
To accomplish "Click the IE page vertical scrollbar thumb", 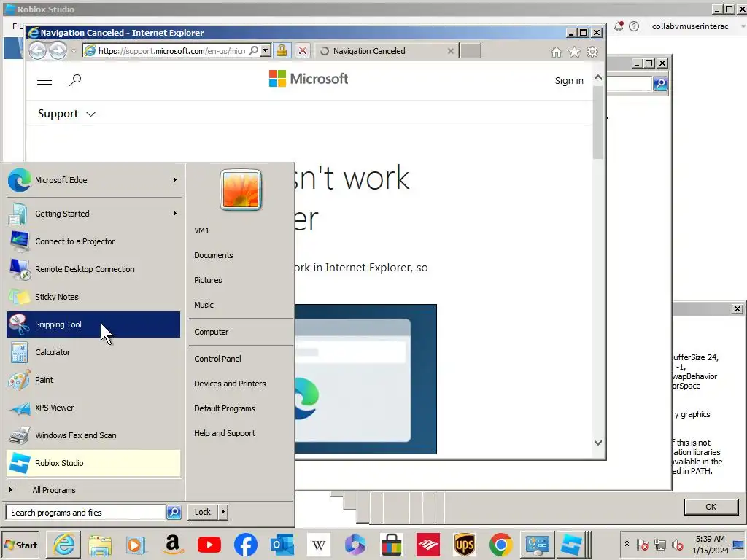I will coord(598,122).
